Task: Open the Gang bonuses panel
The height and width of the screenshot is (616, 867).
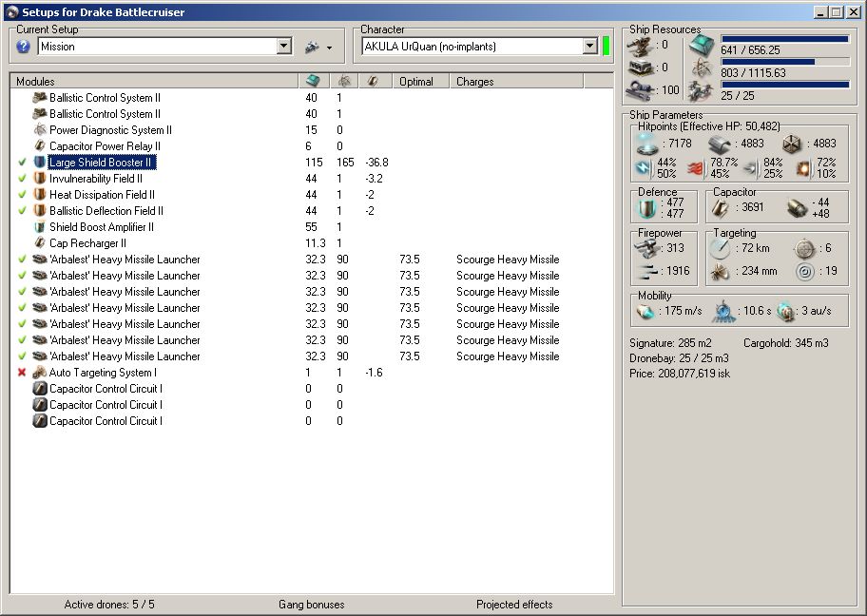Action: click(x=311, y=605)
